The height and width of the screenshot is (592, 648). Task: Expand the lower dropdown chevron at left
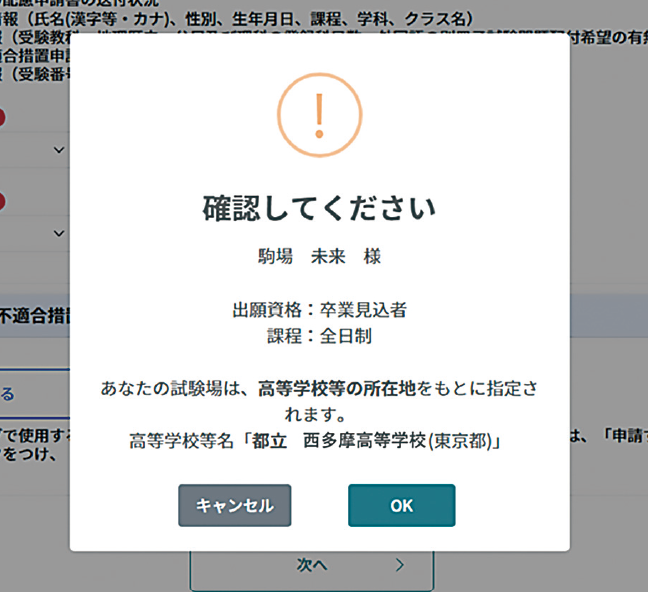(x=59, y=234)
